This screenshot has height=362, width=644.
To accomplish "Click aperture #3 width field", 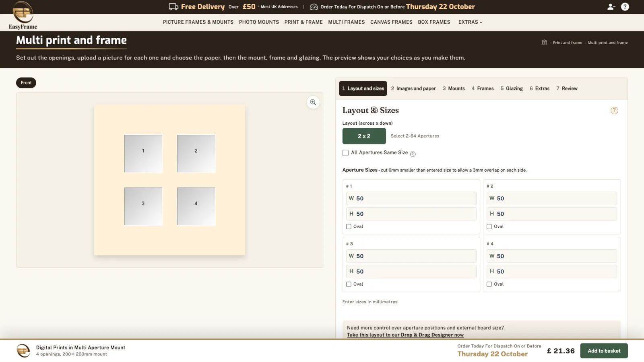I will pyautogui.click(x=411, y=256).
